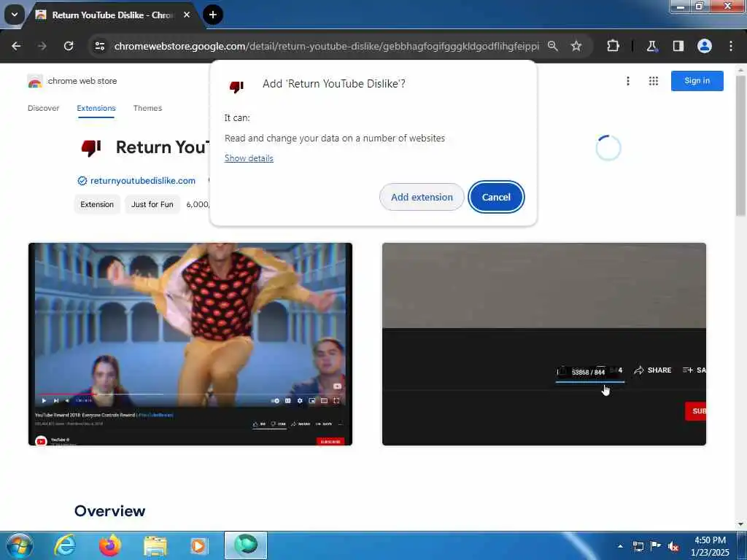Screen dimensions: 747x560
Task: Click the Return YouTube Dislike thumbs-down logo
Action: coord(91,147)
